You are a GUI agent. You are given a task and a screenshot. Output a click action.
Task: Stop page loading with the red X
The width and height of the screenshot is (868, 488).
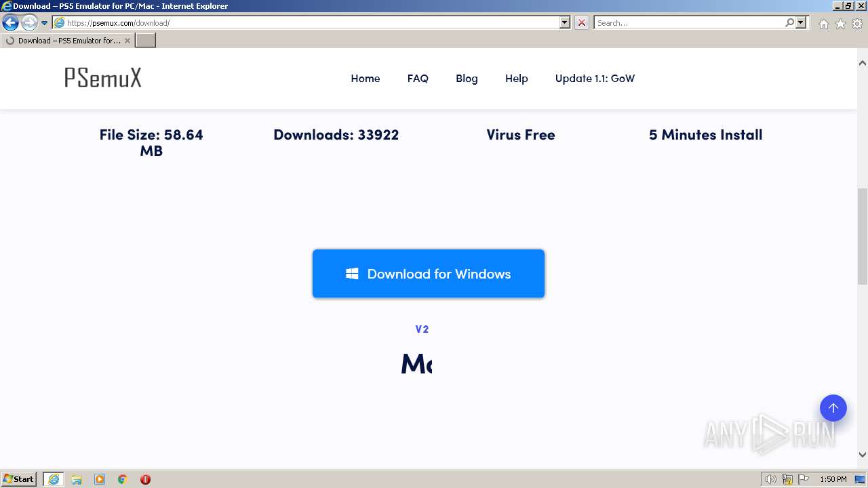pos(582,22)
